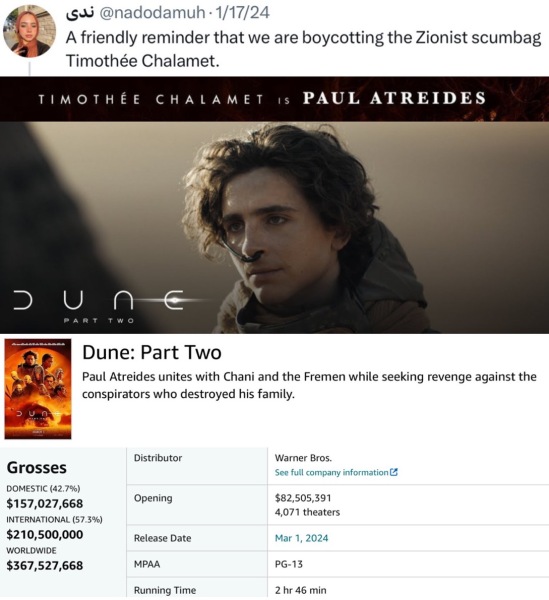549x600 pixels.
Task: Select the worldwide gross $367,527,668 figure
Action: 45,566
